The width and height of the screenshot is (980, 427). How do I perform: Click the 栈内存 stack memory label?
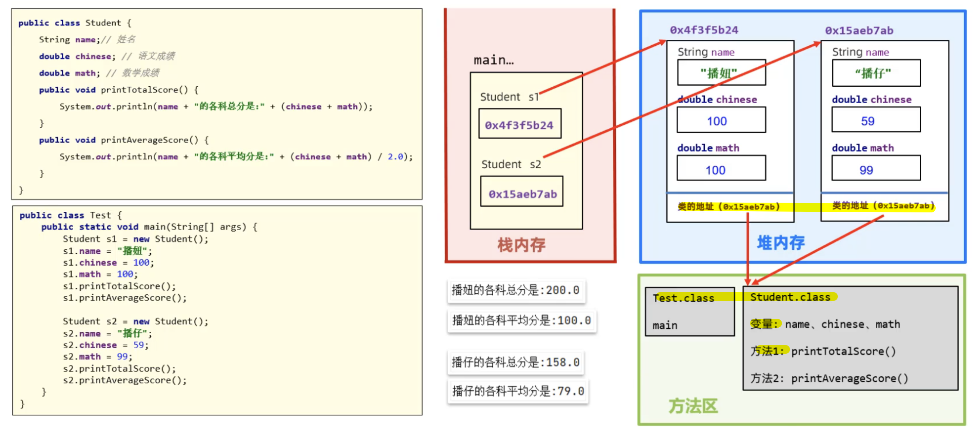point(521,245)
